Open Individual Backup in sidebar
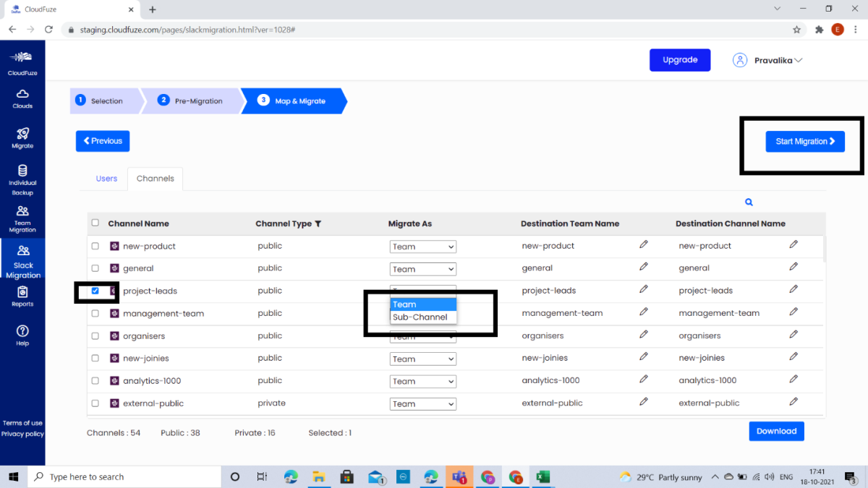Image resolution: width=868 pixels, height=488 pixels. point(22,180)
